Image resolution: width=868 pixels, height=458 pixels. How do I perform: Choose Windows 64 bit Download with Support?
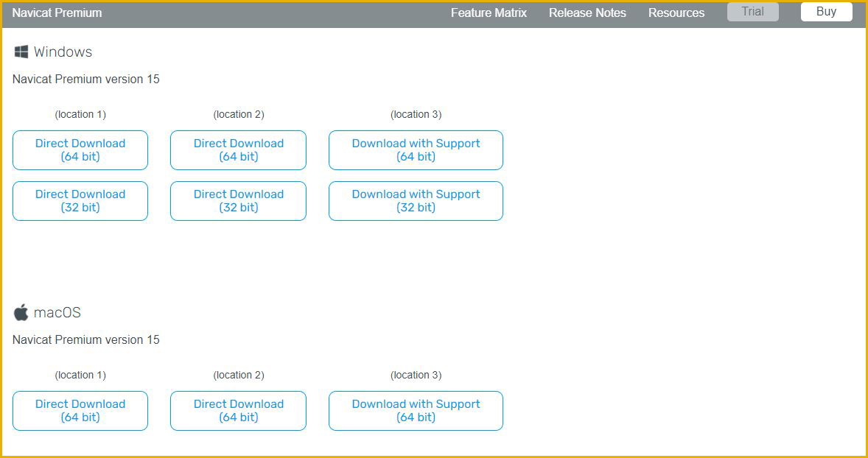[x=416, y=150]
